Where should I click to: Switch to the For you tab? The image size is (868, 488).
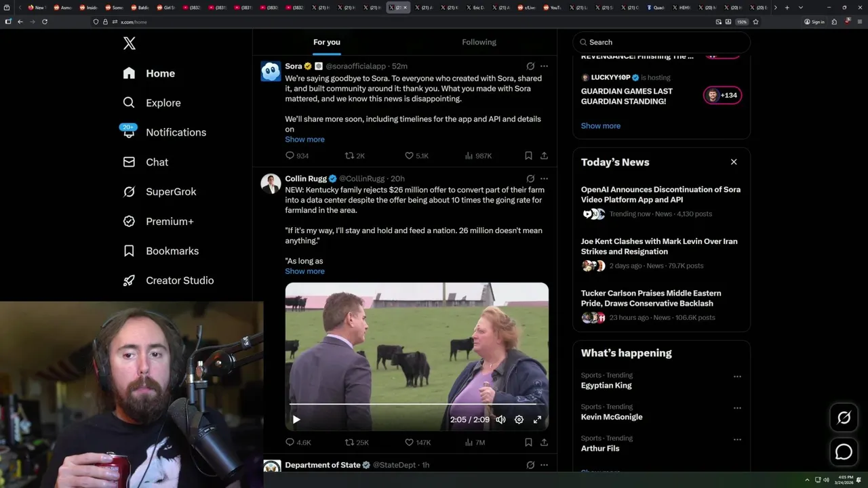tap(327, 42)
